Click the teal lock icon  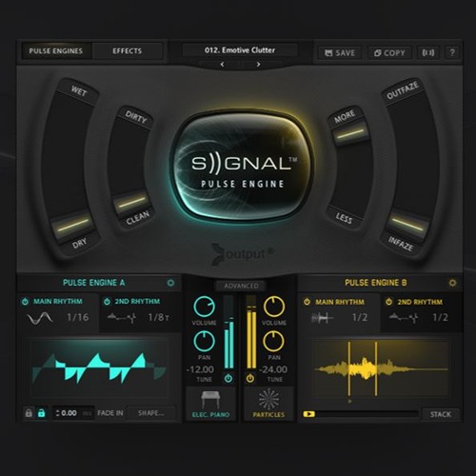pos(41,413)
